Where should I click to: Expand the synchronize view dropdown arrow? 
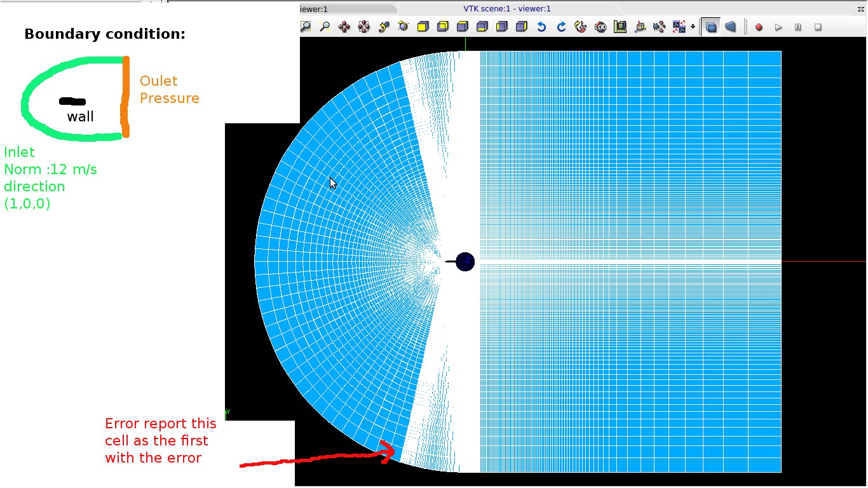click(693, 27)
